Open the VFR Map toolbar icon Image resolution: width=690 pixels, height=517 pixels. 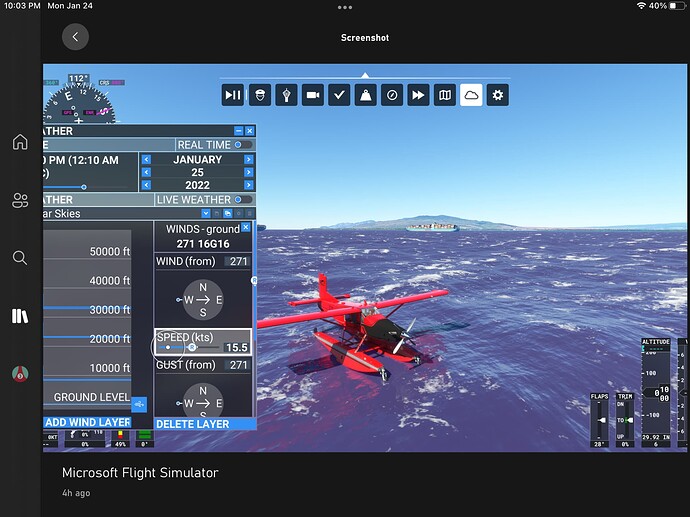click(x=445, y=95)
